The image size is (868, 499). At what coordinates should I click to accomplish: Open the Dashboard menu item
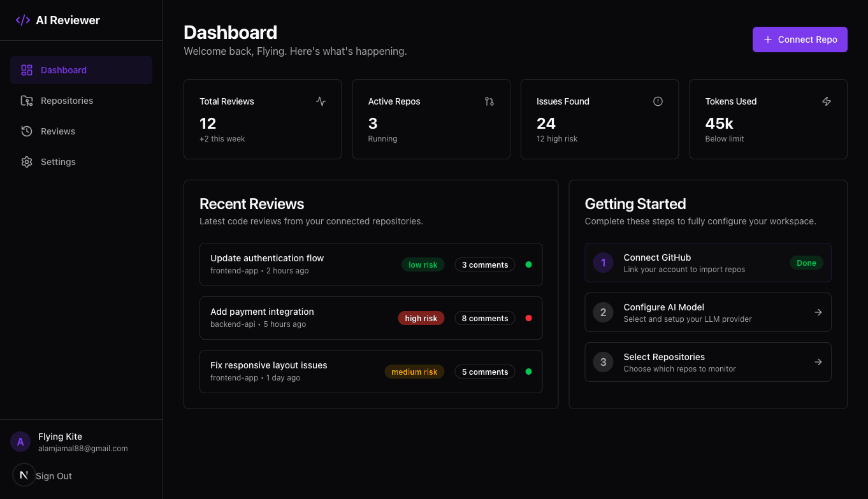(x=81, y=70)
